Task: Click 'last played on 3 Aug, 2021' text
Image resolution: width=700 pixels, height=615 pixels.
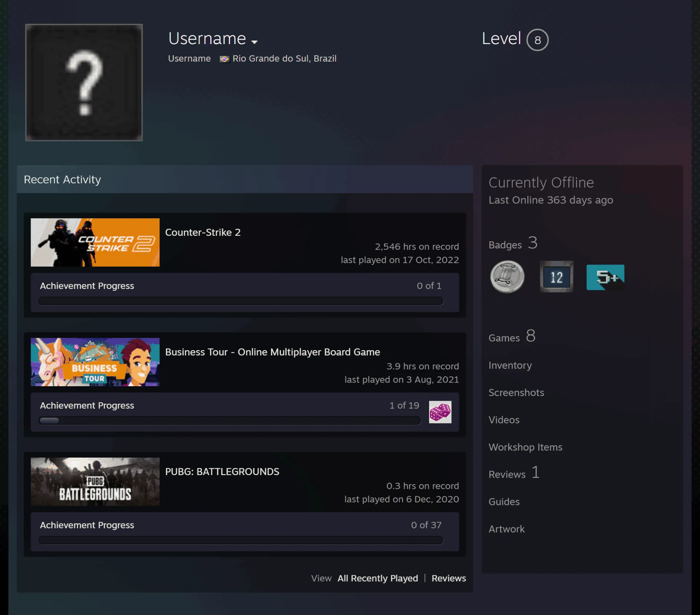Action: [401, 380]
